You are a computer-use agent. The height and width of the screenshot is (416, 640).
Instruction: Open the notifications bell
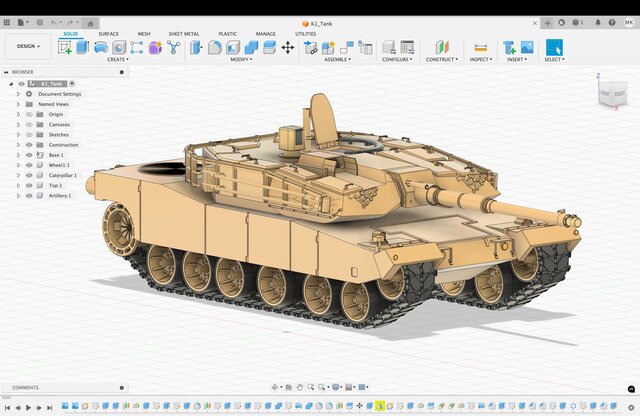(x=598, y=23)
